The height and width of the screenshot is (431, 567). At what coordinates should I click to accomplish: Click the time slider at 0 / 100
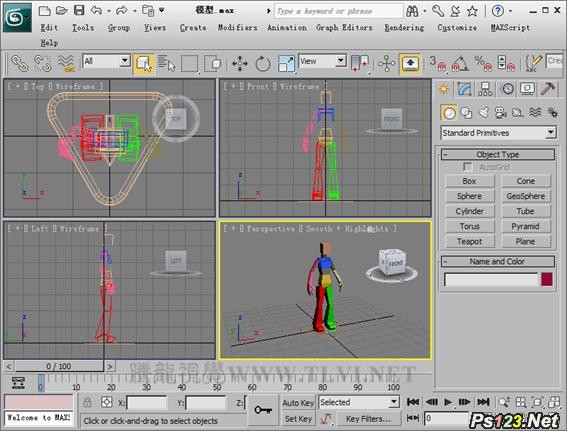coord(59,366)
